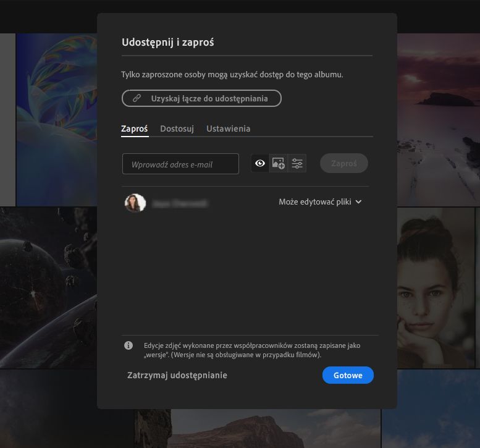The height and width of the screenshot is (448, 480).
Task: Switch to the Zaproś tab
Action: [135, 129]
